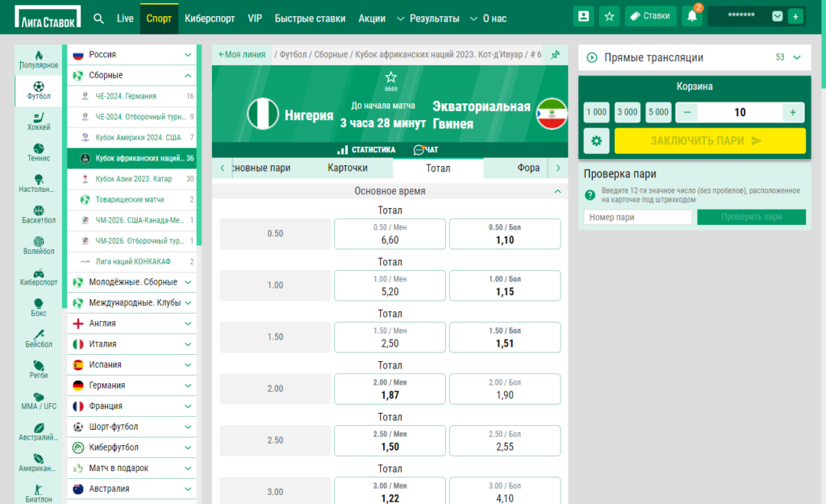Viewport: 826px width, 504px height.
Task: Open the Чат tab
Action: tap(426, 149)
